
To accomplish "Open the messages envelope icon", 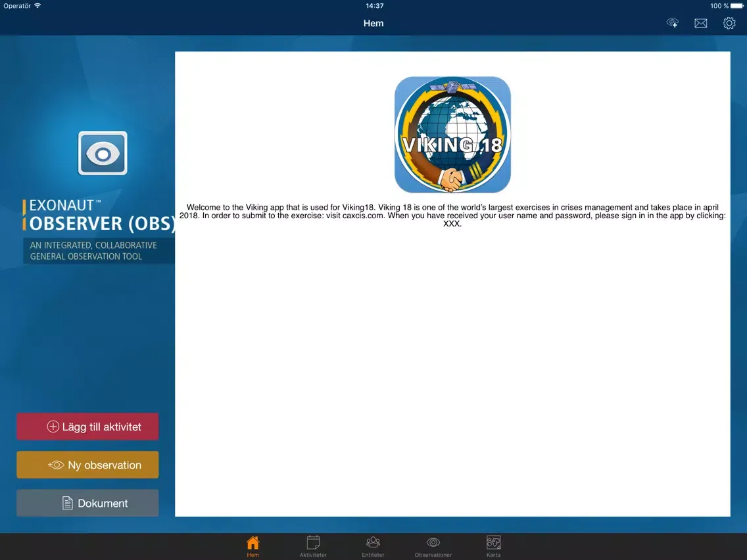I will click(701, 23).
